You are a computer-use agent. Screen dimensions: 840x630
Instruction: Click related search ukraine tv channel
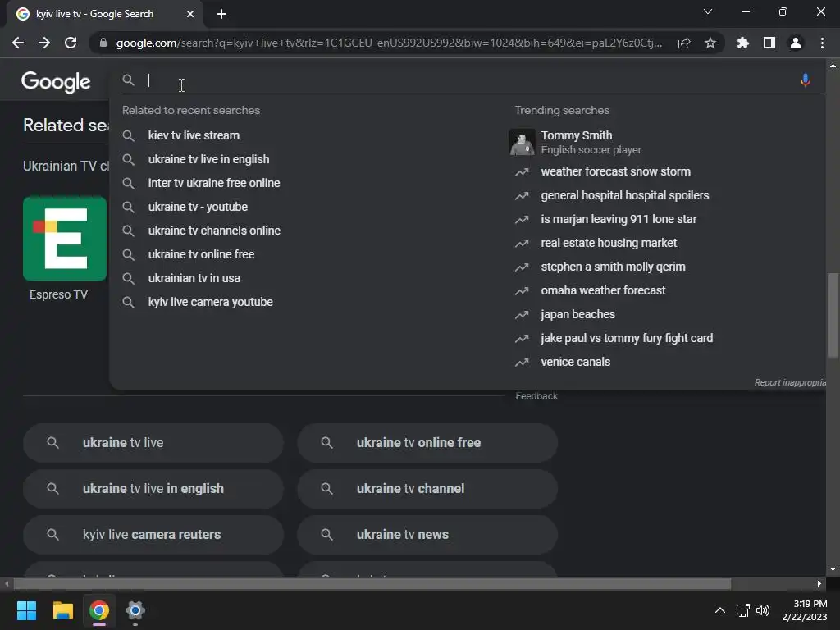click(x=427, y=489)
